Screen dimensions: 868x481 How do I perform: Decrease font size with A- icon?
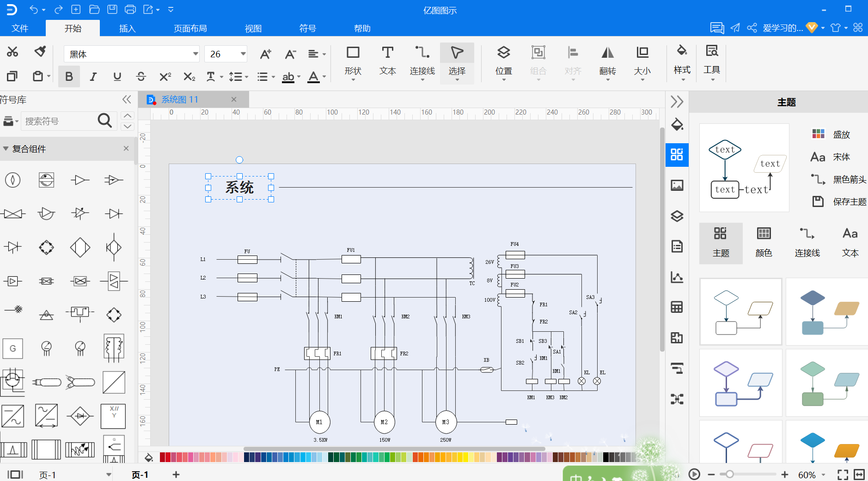pyautogui.click(x=290, y=54)
